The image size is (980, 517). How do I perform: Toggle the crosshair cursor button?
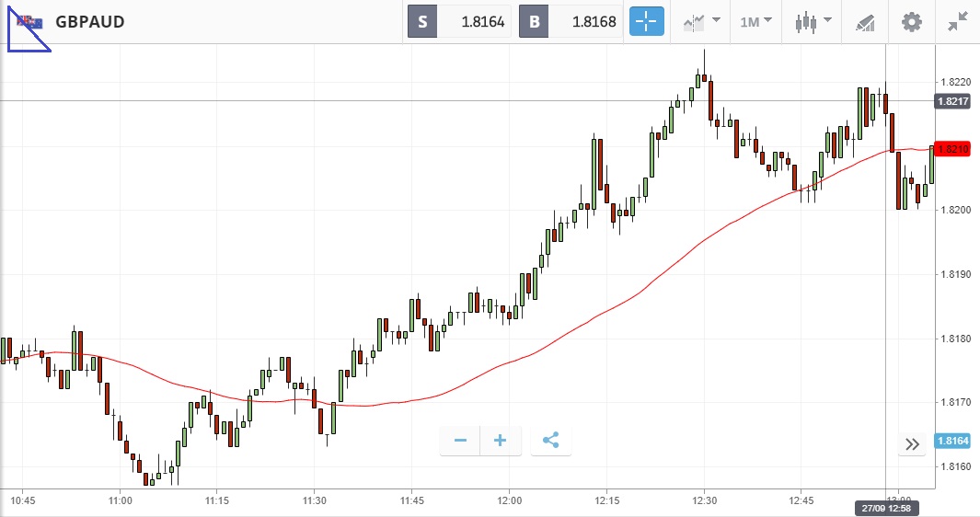click(x=646, y=21)
